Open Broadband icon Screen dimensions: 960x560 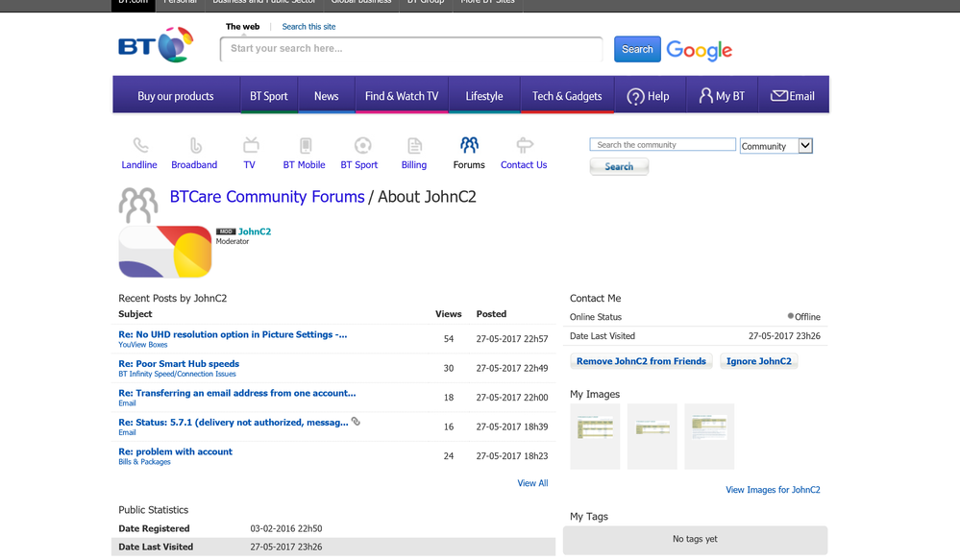pos(195,146)
